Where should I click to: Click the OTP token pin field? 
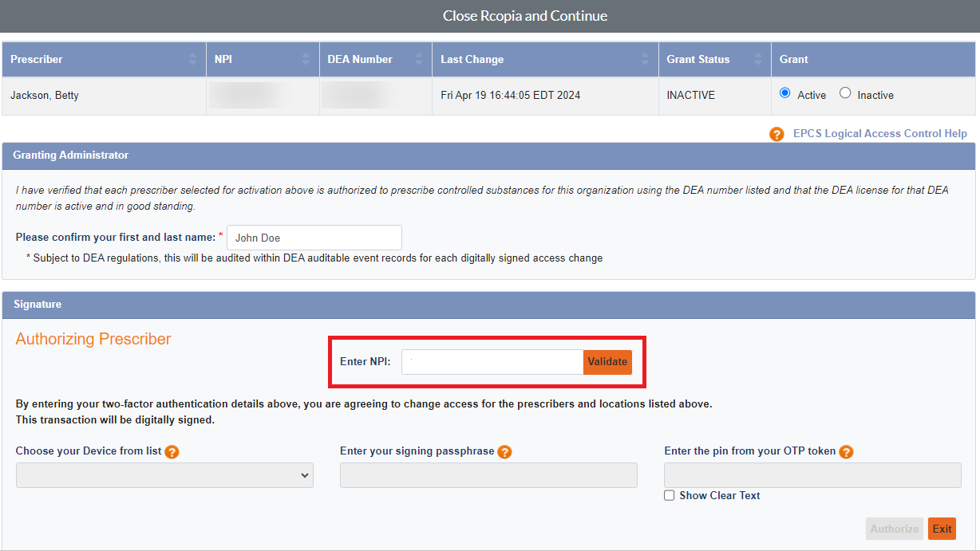pos(812,475)
